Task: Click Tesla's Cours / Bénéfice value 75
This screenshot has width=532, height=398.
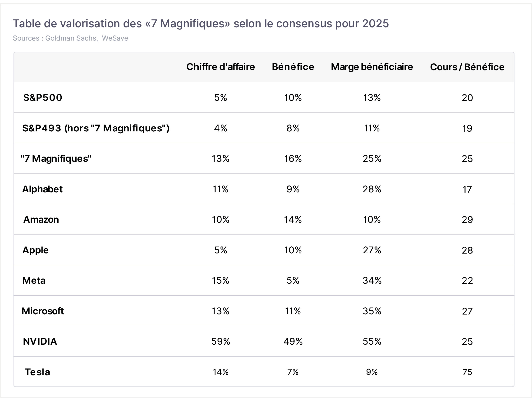Action: click(x=467, y=372)
